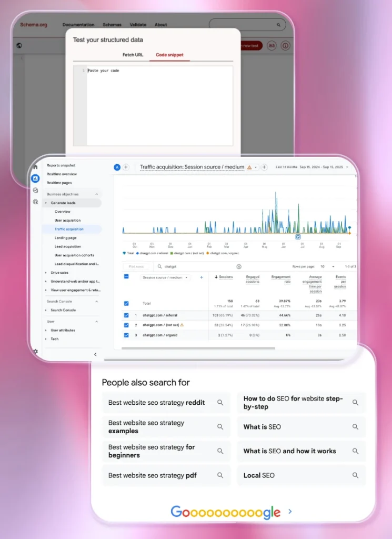Click magnifier icon in the table search box
Screen dimensions: 392x539
click(160, 266)
